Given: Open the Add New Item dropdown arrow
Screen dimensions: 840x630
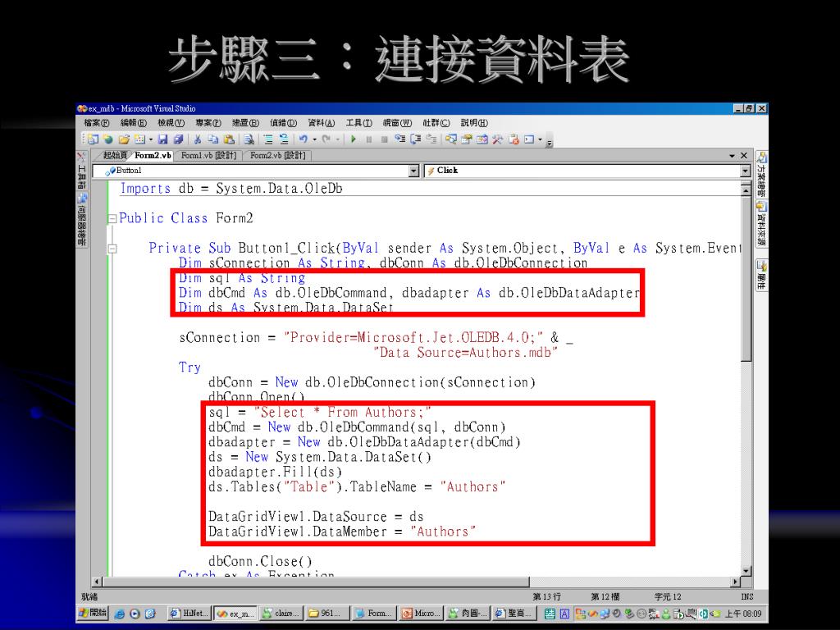Looking at the screenshot, I should pyautogui.click(x=151, y=139).
